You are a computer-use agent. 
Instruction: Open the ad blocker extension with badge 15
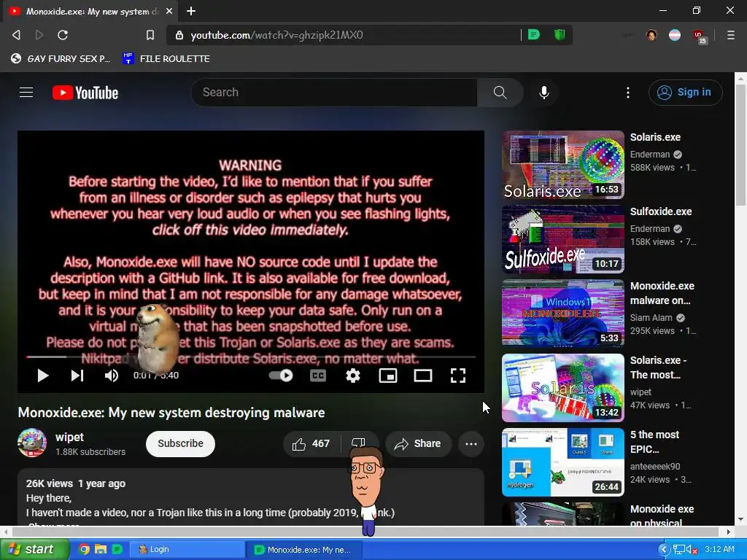tap(700, 36)
